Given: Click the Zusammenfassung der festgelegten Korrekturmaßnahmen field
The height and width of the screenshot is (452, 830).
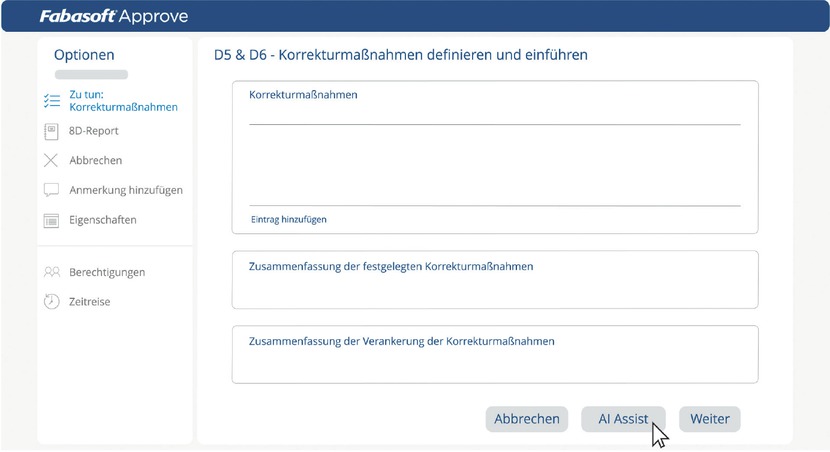Looking at the screenshot, I should point(494,279).
